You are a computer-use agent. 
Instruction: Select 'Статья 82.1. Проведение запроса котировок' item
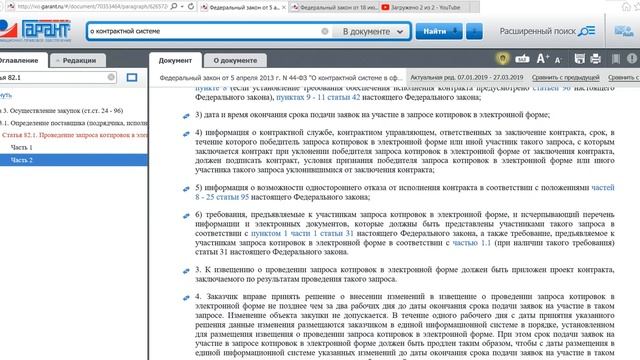click(74, 135)
